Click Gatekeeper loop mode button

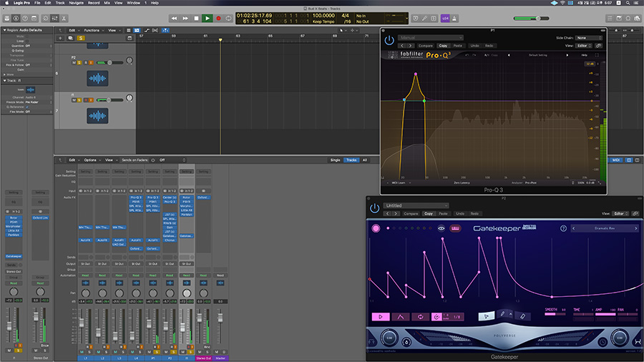[420, 316]
